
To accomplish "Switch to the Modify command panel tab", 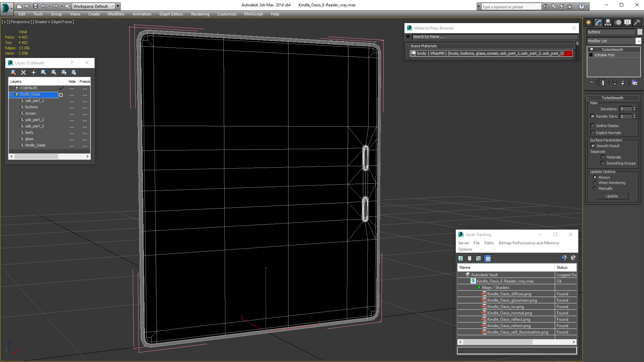I will pos(598,22).
